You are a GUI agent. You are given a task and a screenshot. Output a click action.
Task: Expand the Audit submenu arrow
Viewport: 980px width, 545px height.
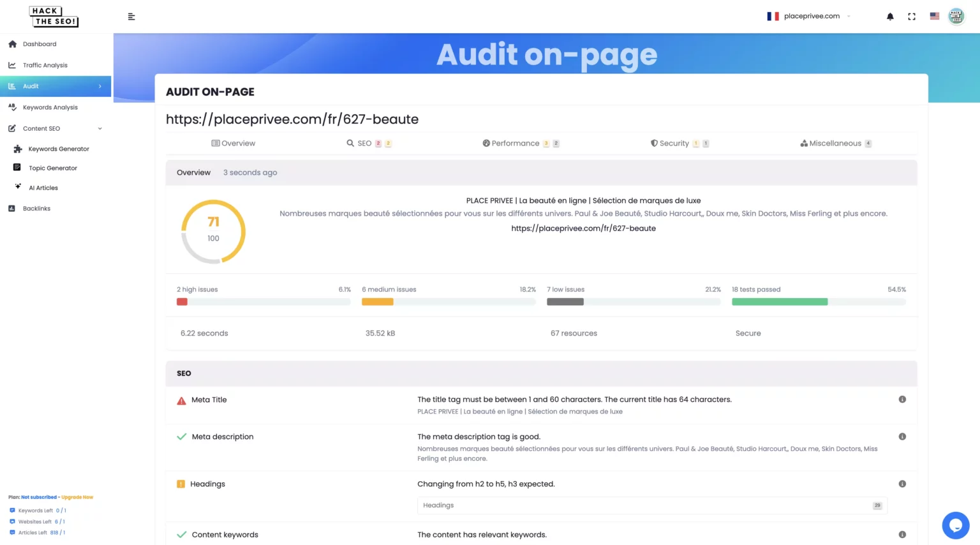pyautogui.click(x=100, y=86)
